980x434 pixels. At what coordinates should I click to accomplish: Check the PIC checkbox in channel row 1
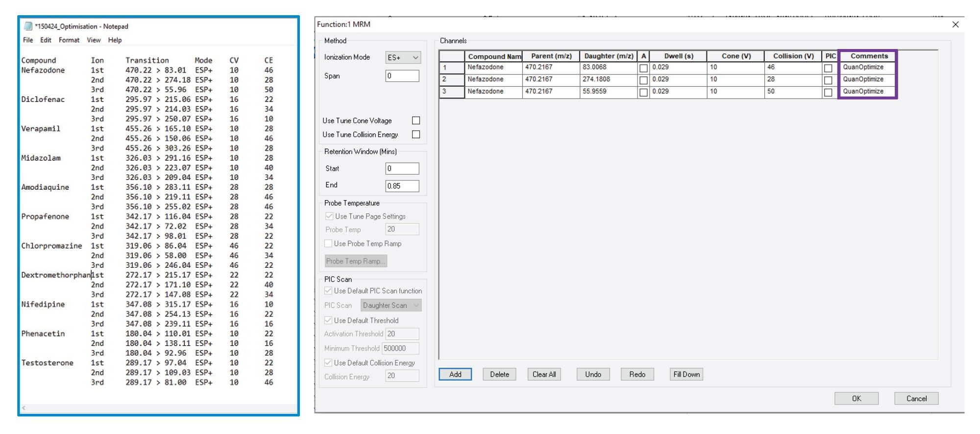pyautogui.click(x=828, y=68)
